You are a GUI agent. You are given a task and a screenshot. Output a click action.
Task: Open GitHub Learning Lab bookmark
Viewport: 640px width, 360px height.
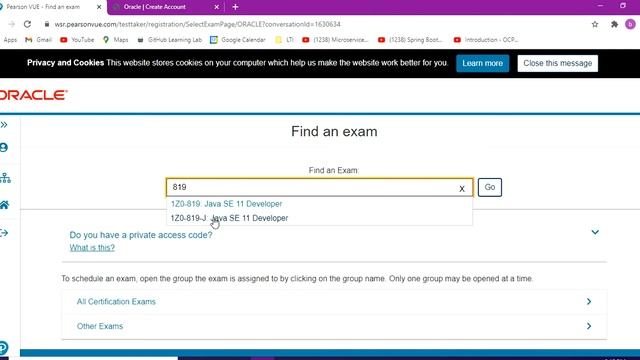pos(170,40)
